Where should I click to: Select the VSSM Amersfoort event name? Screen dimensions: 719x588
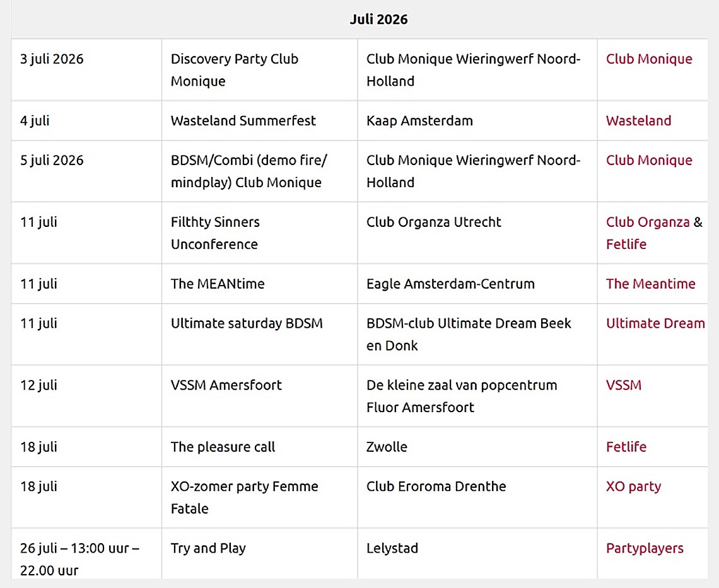(x=226, y=385)
